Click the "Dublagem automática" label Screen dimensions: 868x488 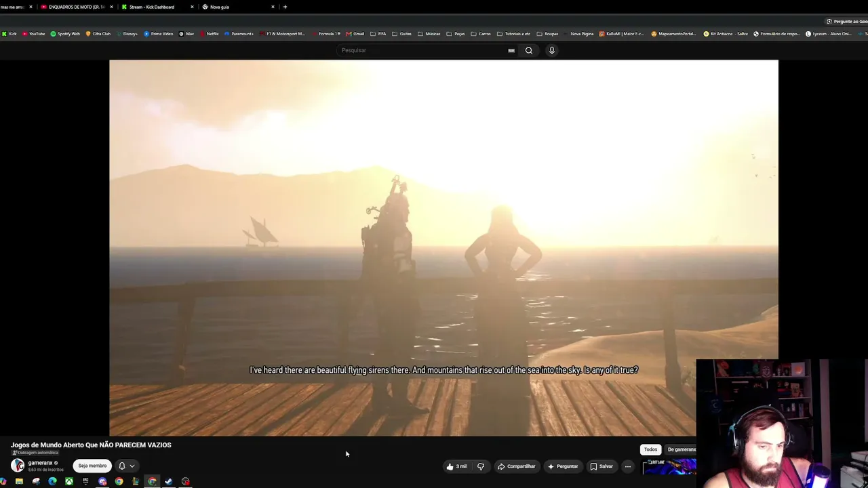click(x=35, y=453)
